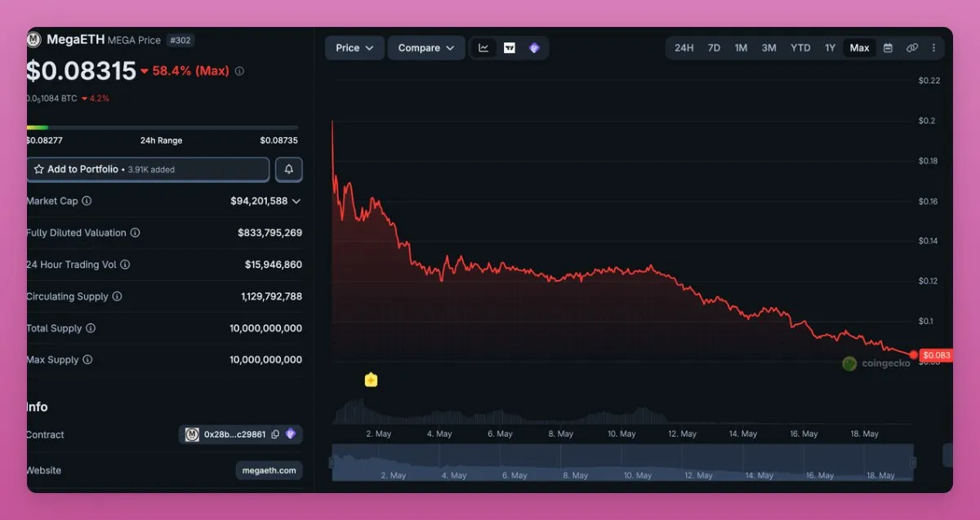Select the 24H time range
980x520 pixels.
684,48
